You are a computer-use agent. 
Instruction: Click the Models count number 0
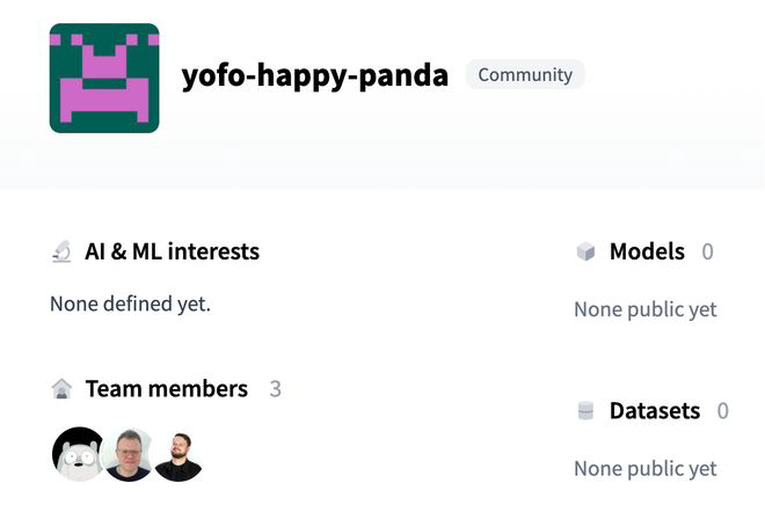coord(707,252)
